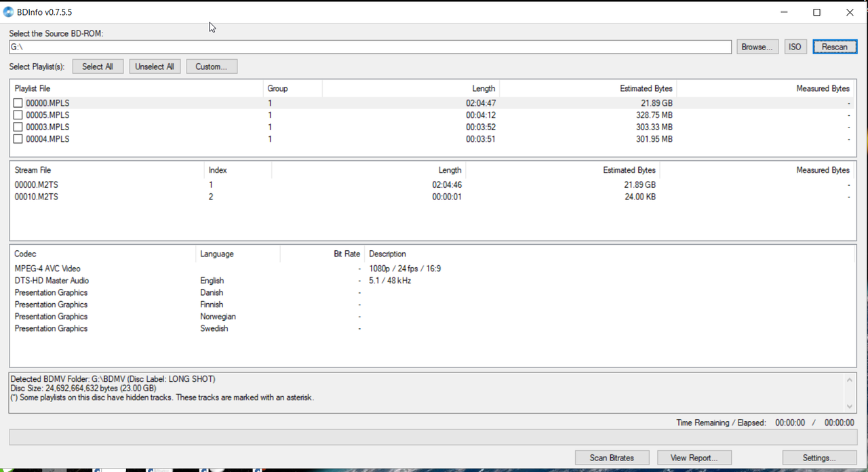Click the Browse... button

pos(757,47)
